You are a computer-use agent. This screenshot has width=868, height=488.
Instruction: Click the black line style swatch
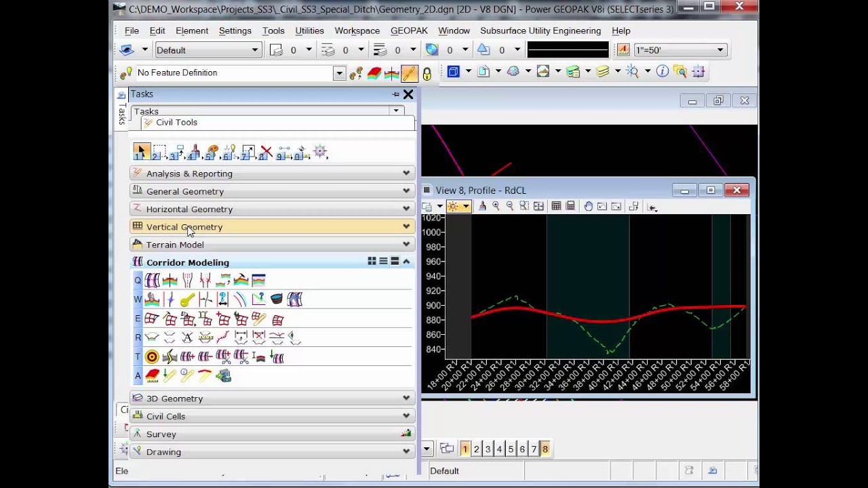(568, 50)
